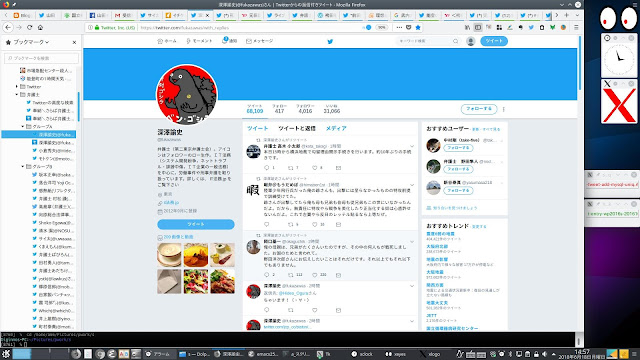
Task: Open the ホーム tab in the Twitter header
Action: (x=167, y=41)
